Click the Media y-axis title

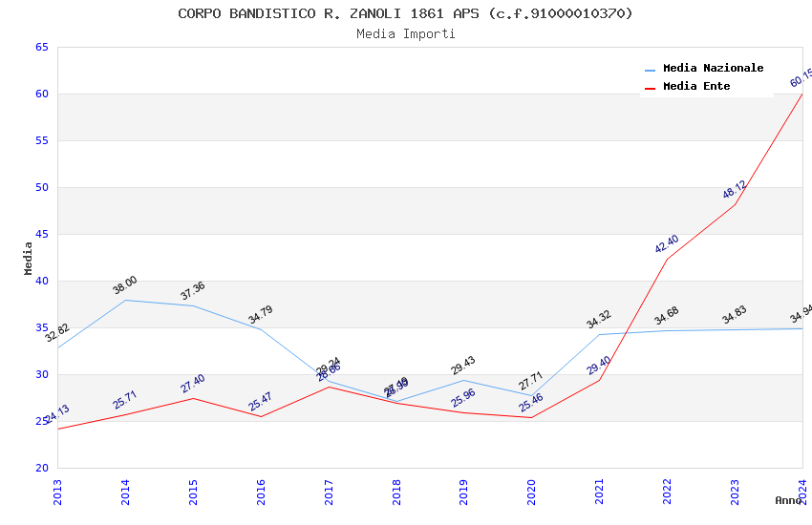(28, 259)
